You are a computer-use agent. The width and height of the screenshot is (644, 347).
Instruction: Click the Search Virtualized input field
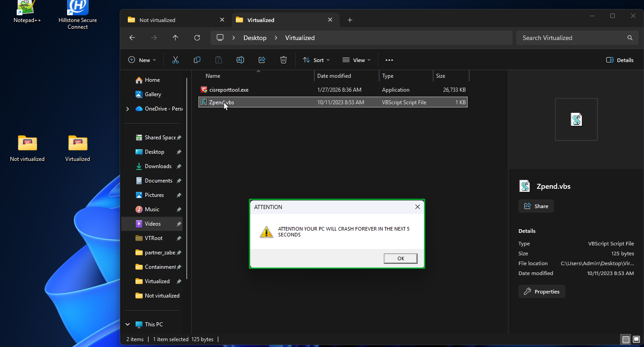click(572, 38)
